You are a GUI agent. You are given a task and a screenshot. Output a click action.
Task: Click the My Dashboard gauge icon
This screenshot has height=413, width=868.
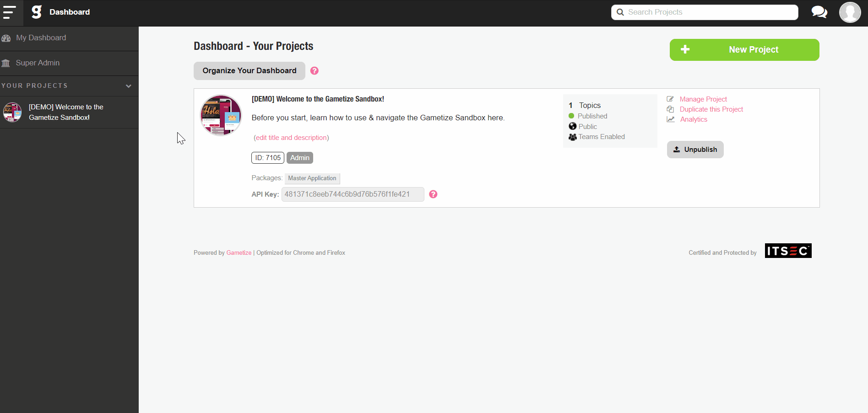6,38
